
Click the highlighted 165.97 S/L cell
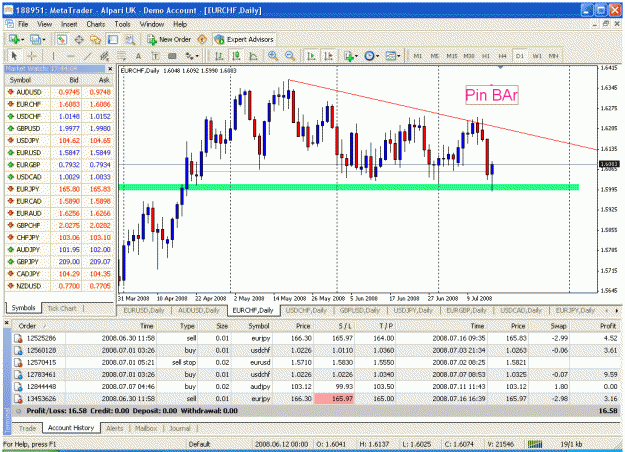(334, 399)
